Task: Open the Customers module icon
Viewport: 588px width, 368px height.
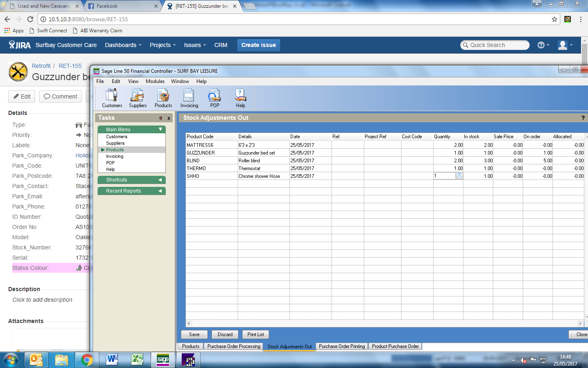Action: point(112,98)
